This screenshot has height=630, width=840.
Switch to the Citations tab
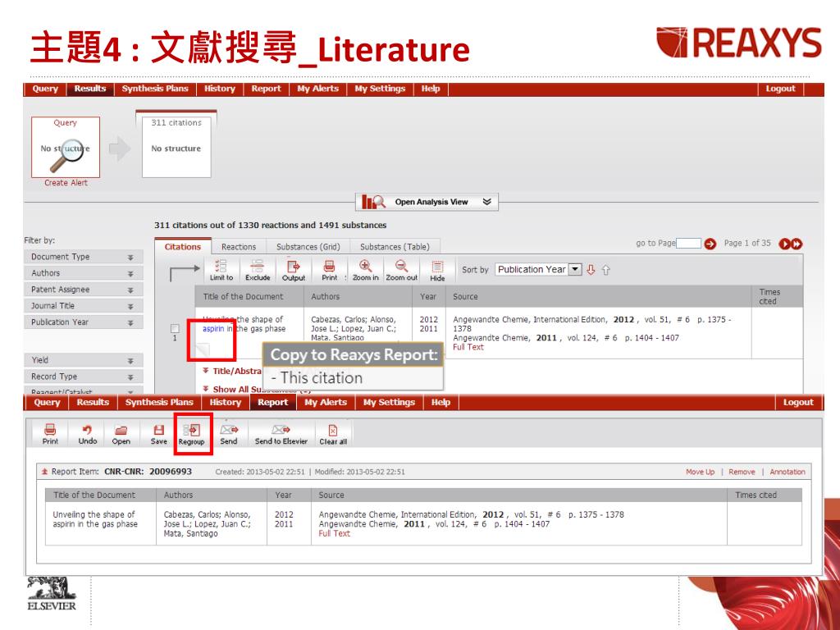pyautogui.click(x=183, y=246)
